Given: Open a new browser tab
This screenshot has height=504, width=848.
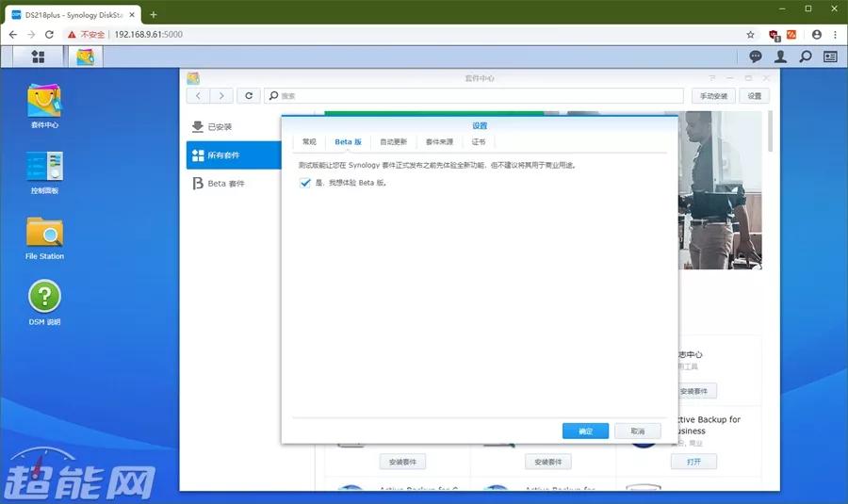Looking at the screenshot, I should coord(153,14).
